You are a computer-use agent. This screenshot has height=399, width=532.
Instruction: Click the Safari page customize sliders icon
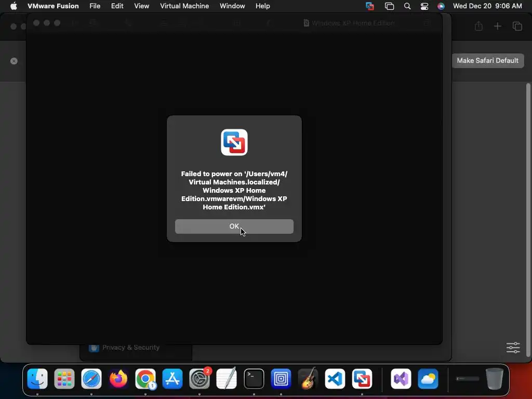[513, 348]
